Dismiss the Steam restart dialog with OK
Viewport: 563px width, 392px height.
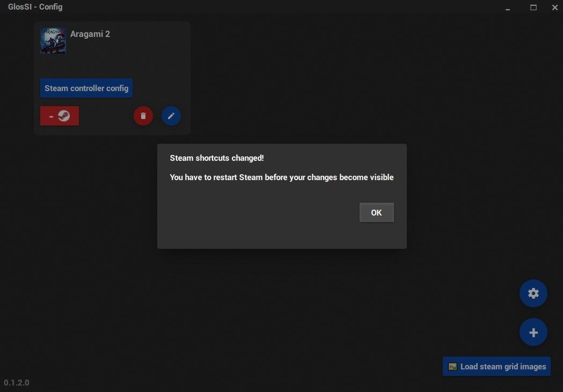(376, 212)
